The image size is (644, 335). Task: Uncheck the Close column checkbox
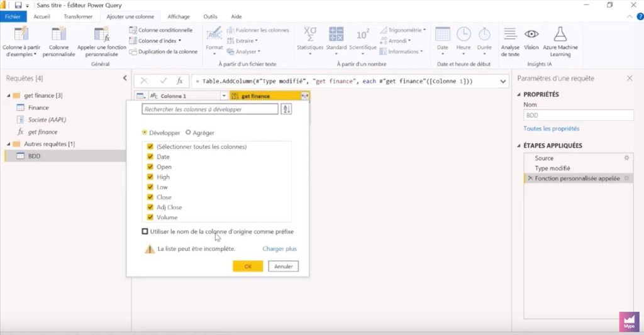click(150, 197)
